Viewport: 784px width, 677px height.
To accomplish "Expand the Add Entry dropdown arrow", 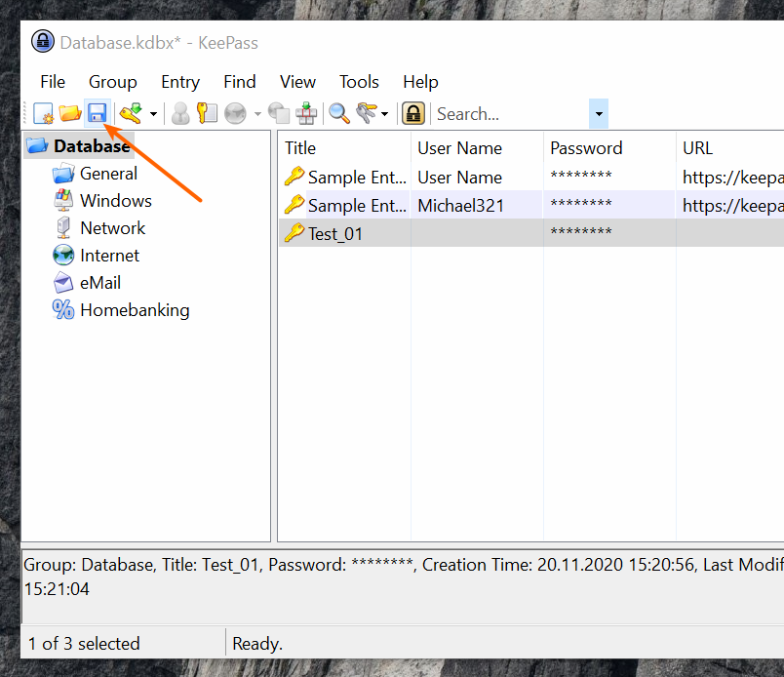I will [x=153, y=115].
